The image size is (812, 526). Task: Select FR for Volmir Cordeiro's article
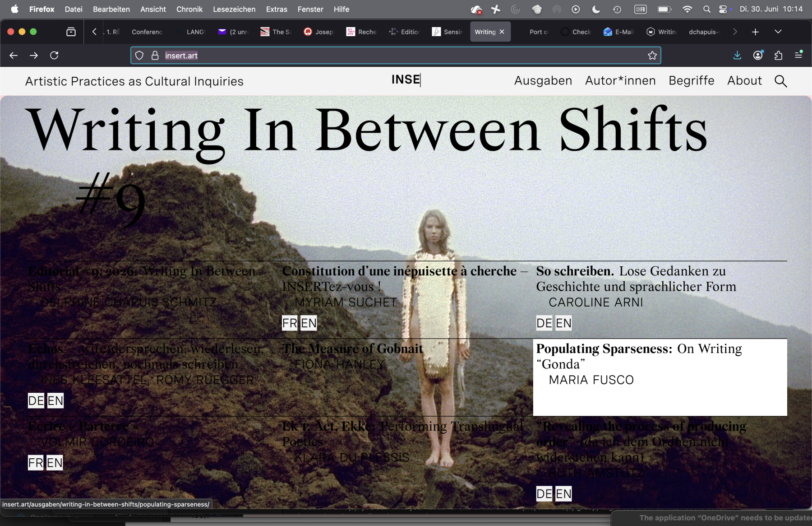36,462
